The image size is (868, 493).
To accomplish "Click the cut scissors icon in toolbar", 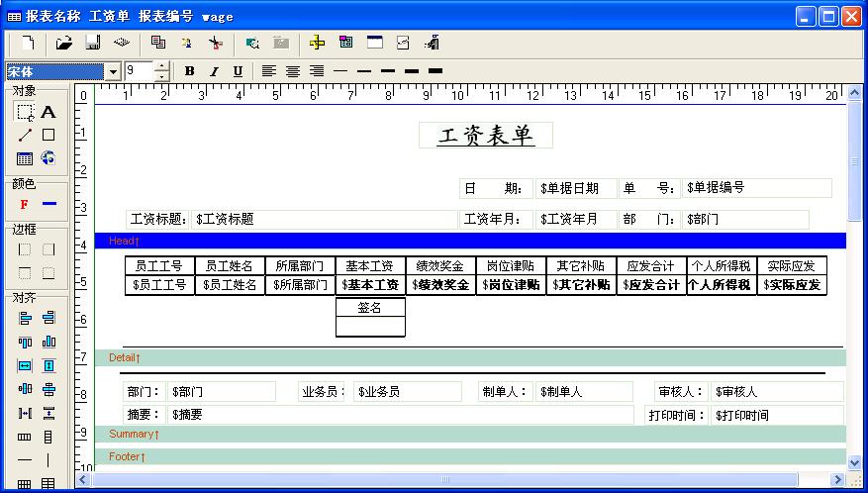I will coord(215,43).
